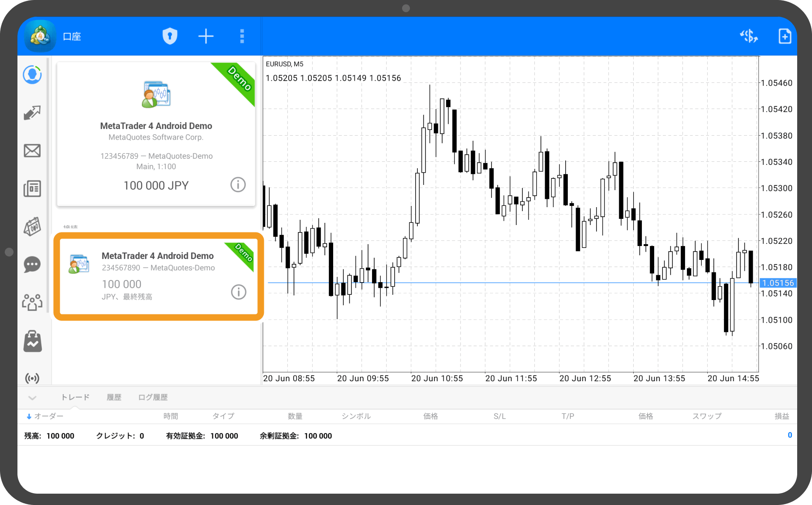812x505 pixels.
Task: Add a new account with plus icon
Action: (206, 36)
